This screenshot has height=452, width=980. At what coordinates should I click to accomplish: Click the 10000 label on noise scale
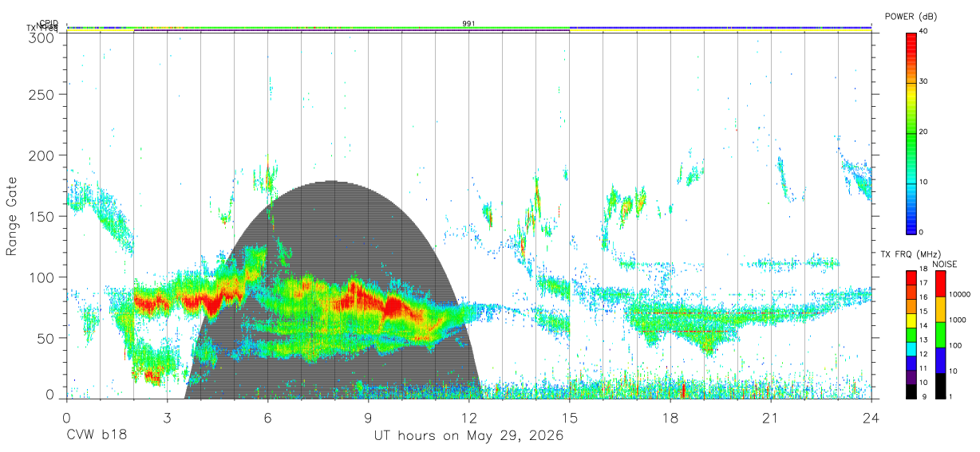pos(958,296)
